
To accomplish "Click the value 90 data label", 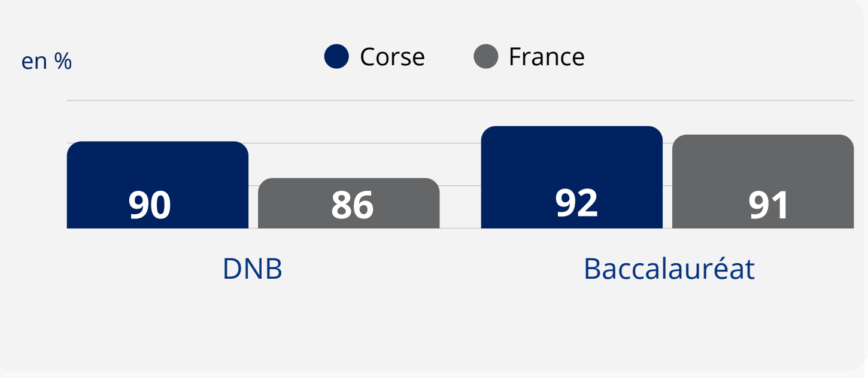I will 150,205.
